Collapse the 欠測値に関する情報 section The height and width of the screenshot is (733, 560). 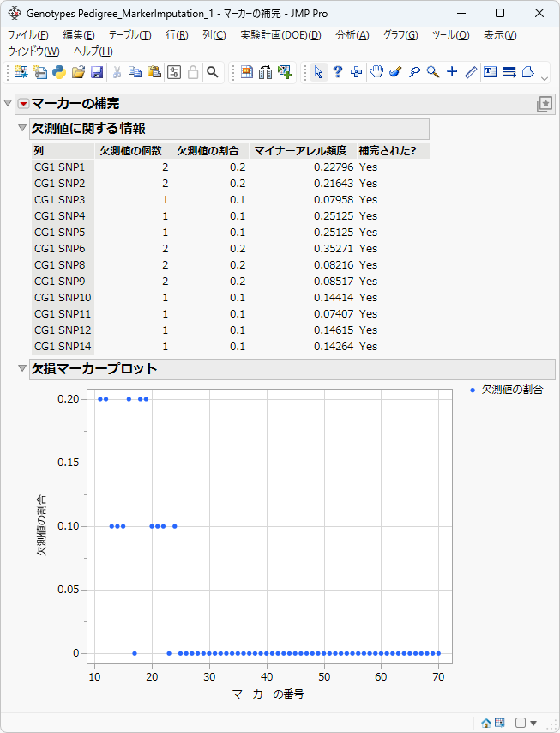[22, 128]
